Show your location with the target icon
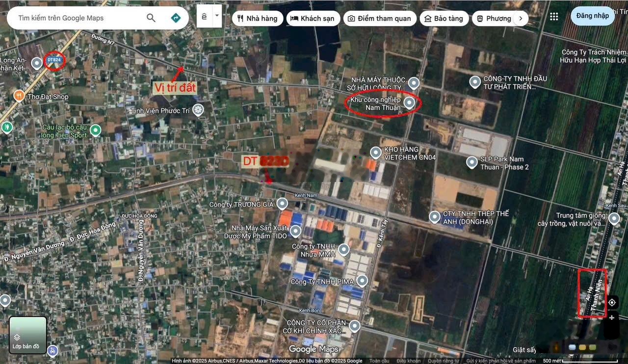The height and width of the screenshot is (364, 628). click(x=612, y=302)
